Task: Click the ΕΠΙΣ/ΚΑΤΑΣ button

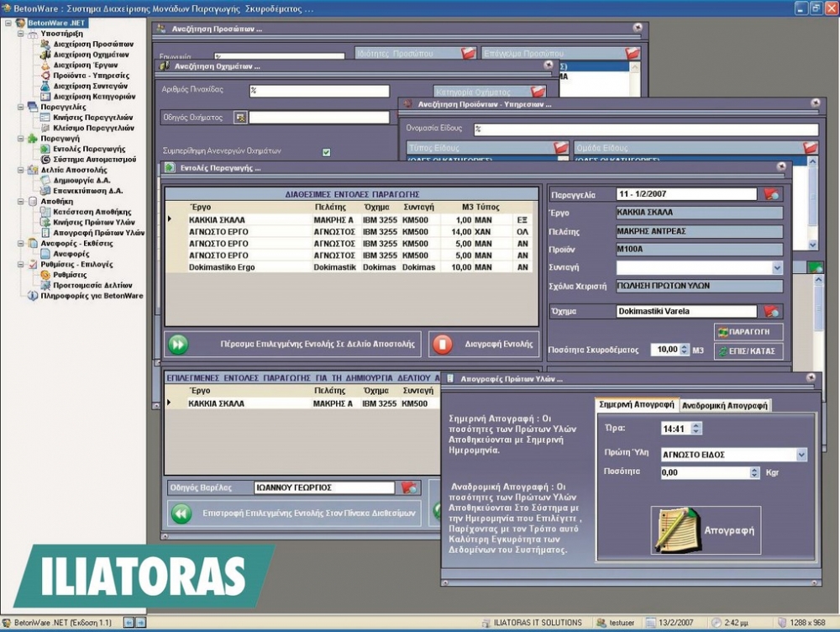Action: [748, 351]
